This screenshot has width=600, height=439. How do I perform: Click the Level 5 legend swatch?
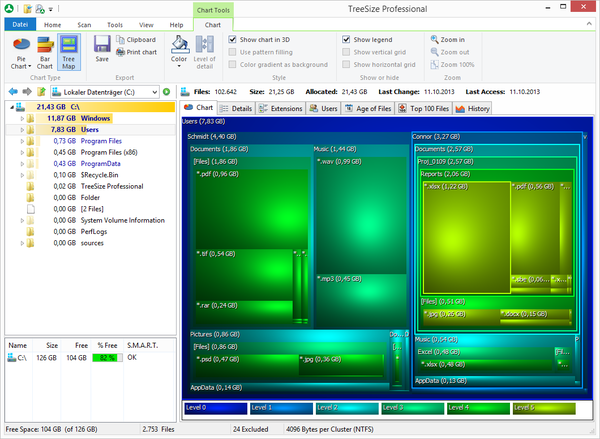[544, 408]
